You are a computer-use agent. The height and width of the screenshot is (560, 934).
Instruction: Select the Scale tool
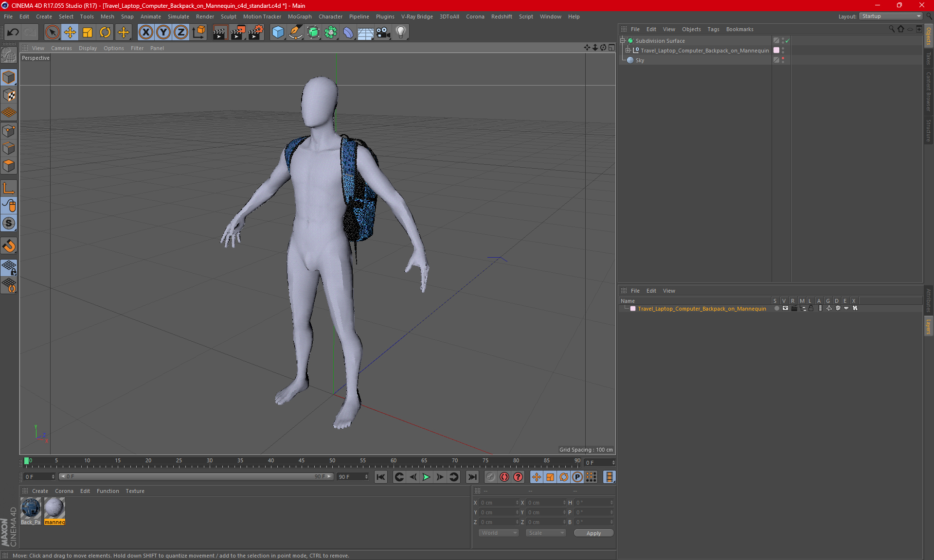point(88,33)
